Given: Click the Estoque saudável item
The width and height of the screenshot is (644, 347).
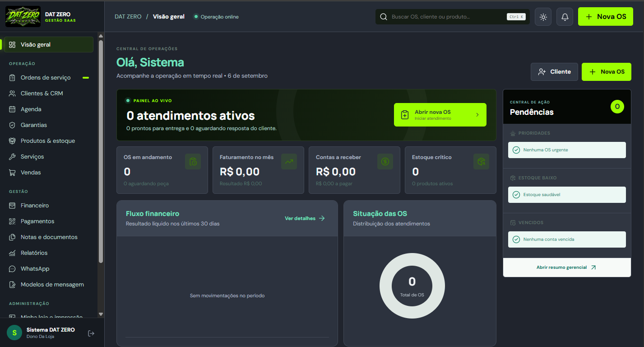Looking at the screenshot, I should pyautogui.click(x=567, y=195).
